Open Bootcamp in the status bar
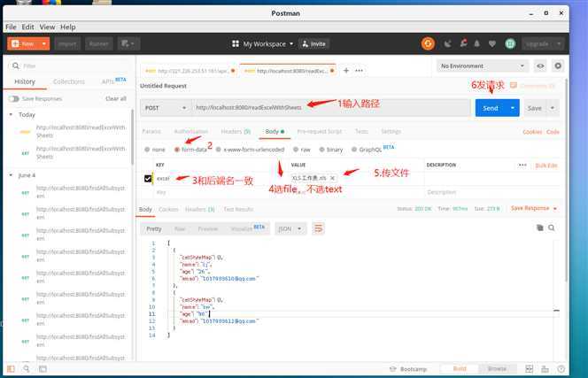This screenshot has height=378, width=588. 408,369
